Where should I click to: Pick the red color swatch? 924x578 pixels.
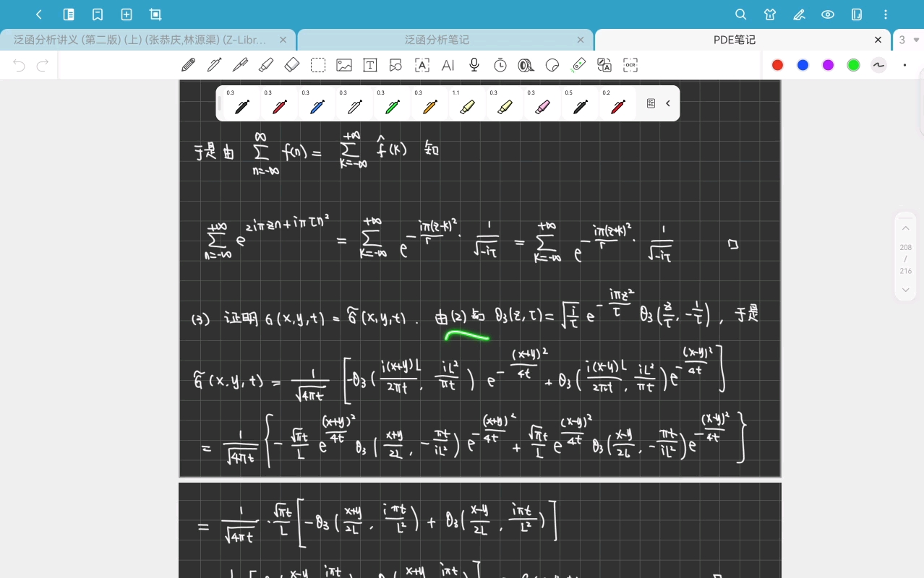[777, 65]
